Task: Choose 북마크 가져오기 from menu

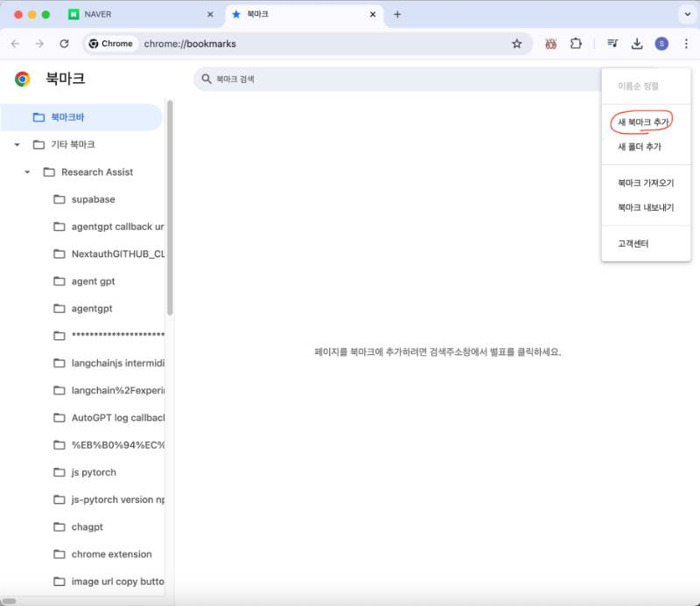Action: 645,184
